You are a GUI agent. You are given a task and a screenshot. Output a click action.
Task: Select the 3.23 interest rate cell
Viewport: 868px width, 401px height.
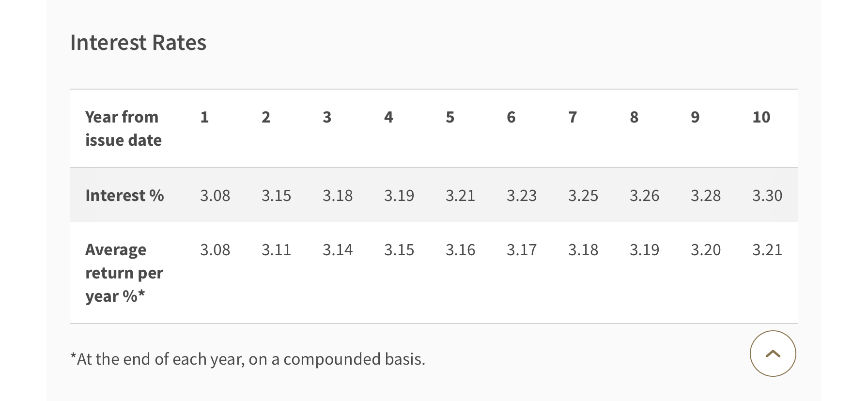(522, 196)
